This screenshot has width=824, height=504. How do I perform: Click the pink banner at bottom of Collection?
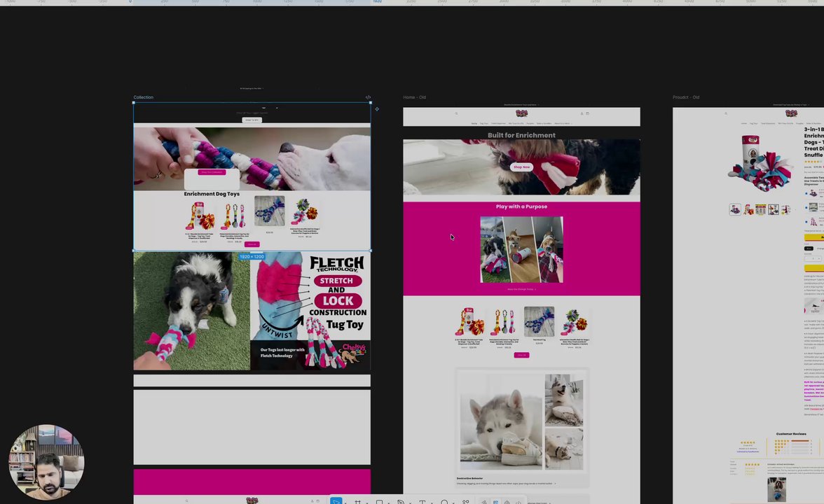coord(252,482)
